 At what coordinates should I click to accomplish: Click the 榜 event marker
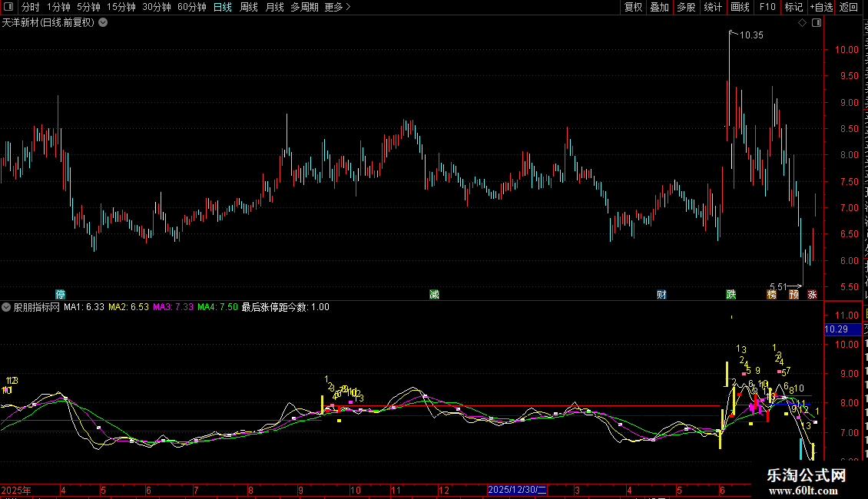pyautogui.click(x=772, y=294)
